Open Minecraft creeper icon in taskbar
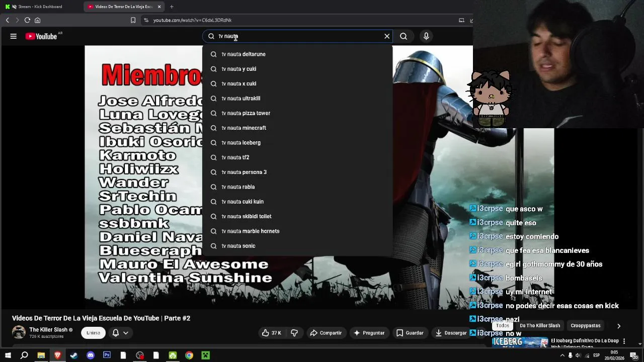644x362 pixels. point(205,355)
